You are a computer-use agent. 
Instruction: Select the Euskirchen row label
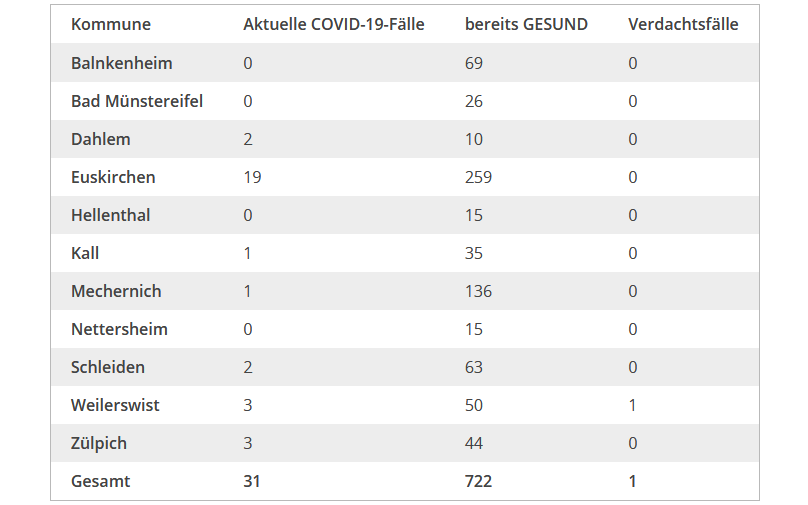tap(113, 177)
